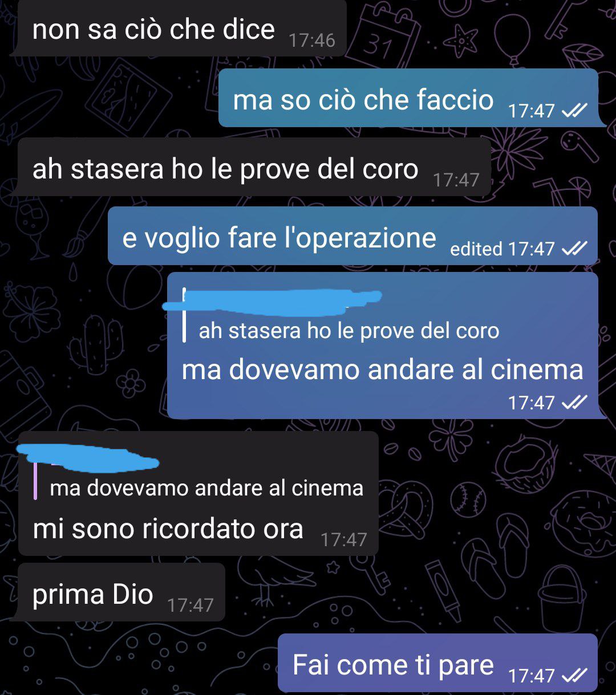Viewport: 616px width, 695px height.
Task: Tap the 'ah stasera ho le prove del coro' message
Action: [x=254, y=167]
